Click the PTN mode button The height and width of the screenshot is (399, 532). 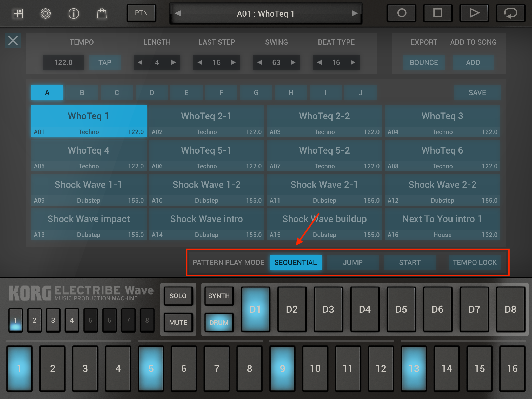(141, 13)
